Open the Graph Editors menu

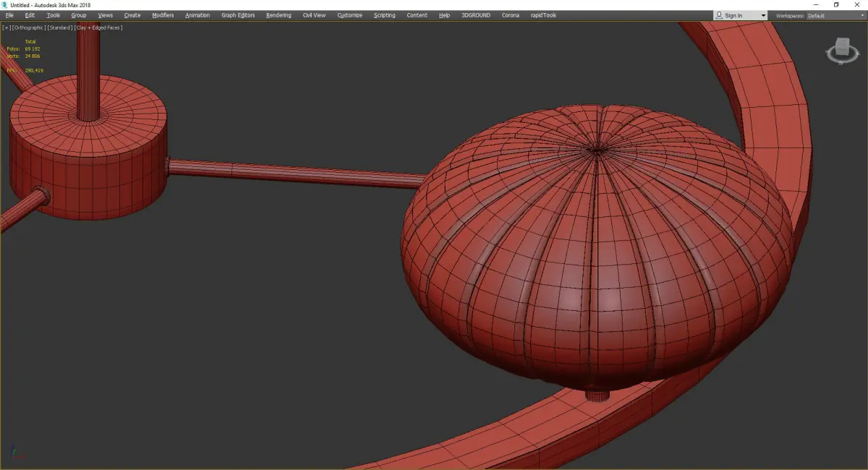pyautogui.click(x=238, y=15)
